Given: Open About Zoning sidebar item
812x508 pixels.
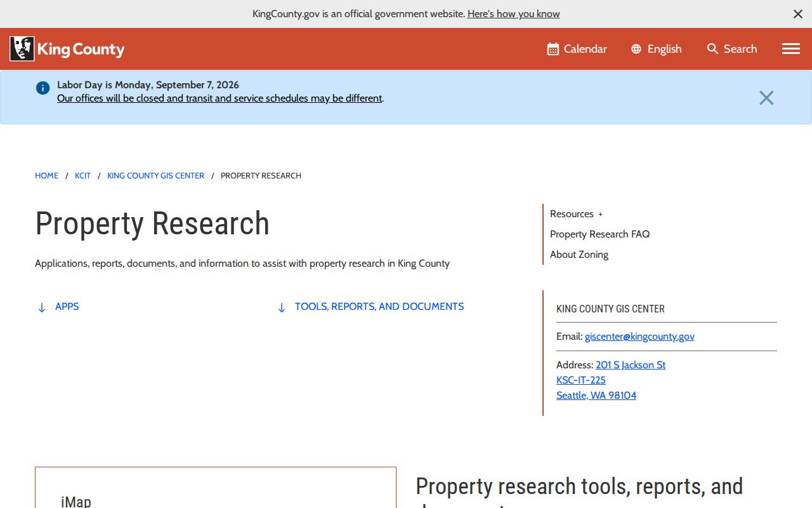Looking at the screenshot, I should (579, 255).
